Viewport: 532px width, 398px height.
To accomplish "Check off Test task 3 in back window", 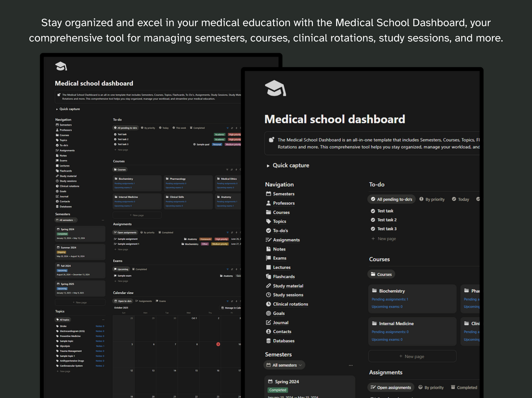I will tap(115, 144).
